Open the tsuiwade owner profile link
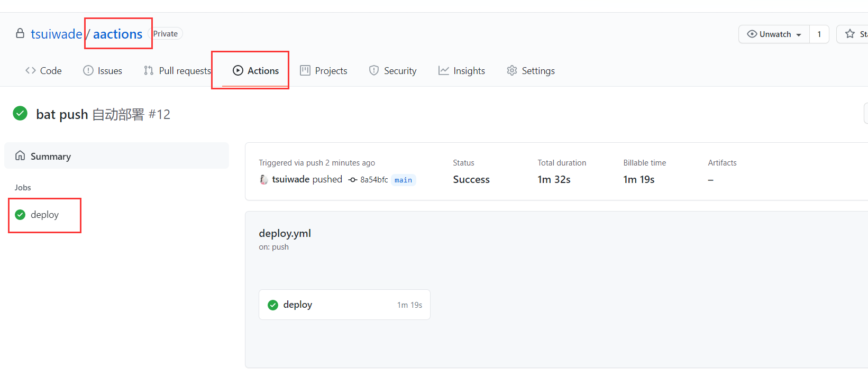Screen dimensions: 868x376 click(x=56, y=34)
